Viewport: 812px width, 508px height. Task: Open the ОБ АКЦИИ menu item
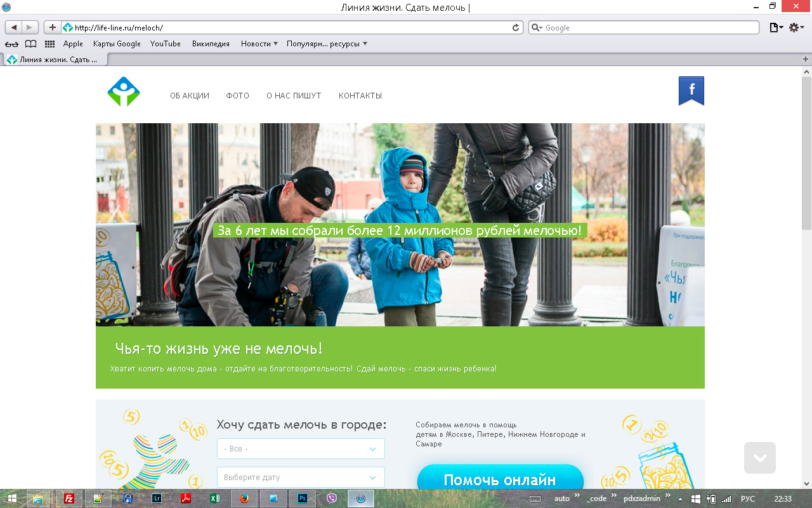[x=190, y=96]
